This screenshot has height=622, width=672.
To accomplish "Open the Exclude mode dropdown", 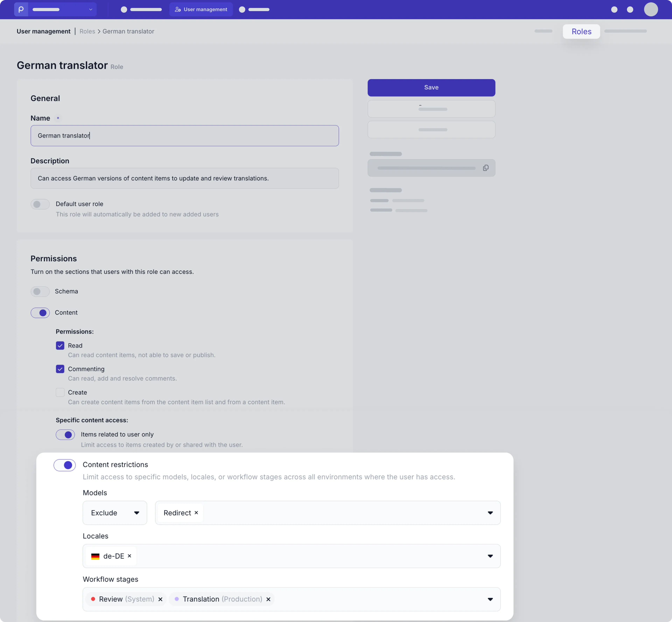I will (115, 513).
